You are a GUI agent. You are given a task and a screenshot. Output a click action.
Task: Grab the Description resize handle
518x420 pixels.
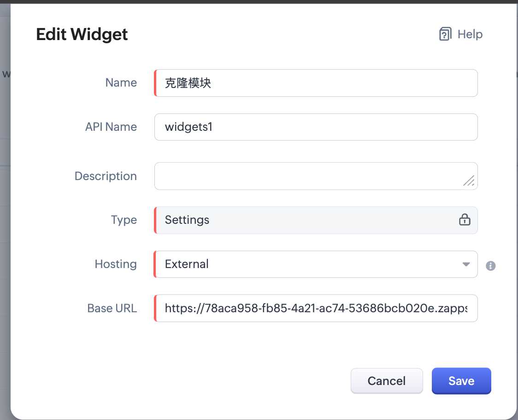(x=469, y=181)
